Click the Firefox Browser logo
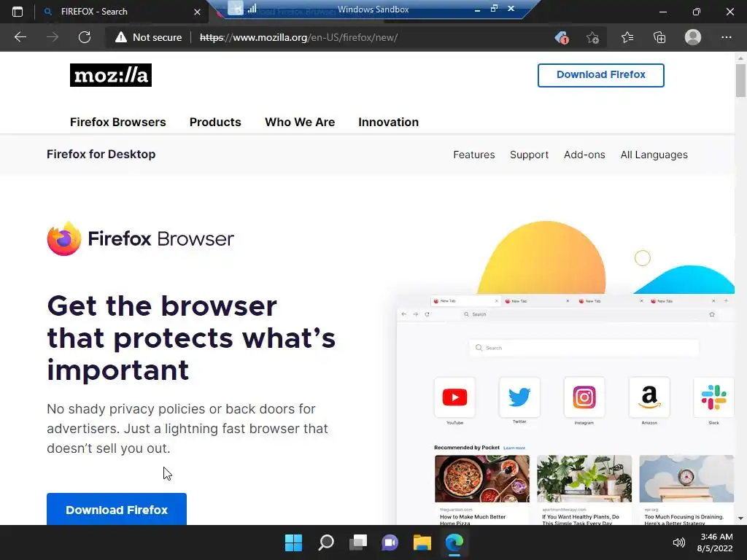The image size is (747, 560). point(141,238)
